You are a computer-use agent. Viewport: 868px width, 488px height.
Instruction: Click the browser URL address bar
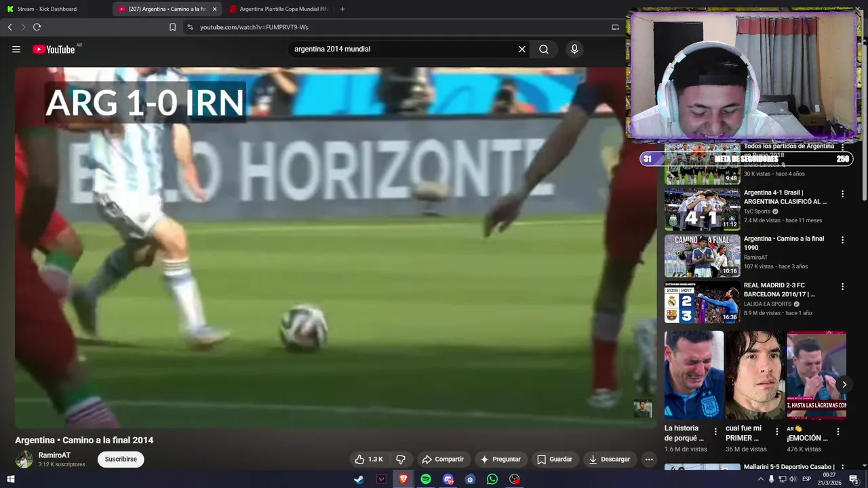click(x=400, y=27)
